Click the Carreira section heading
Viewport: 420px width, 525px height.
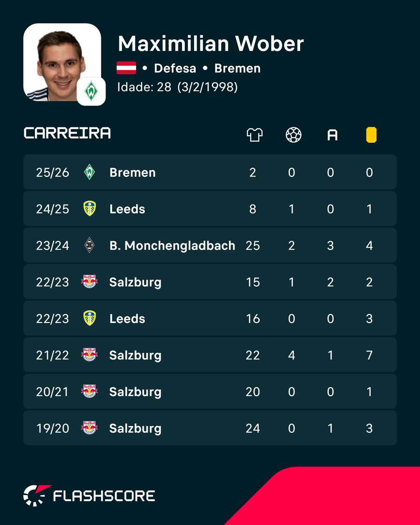tap(67, 133)
